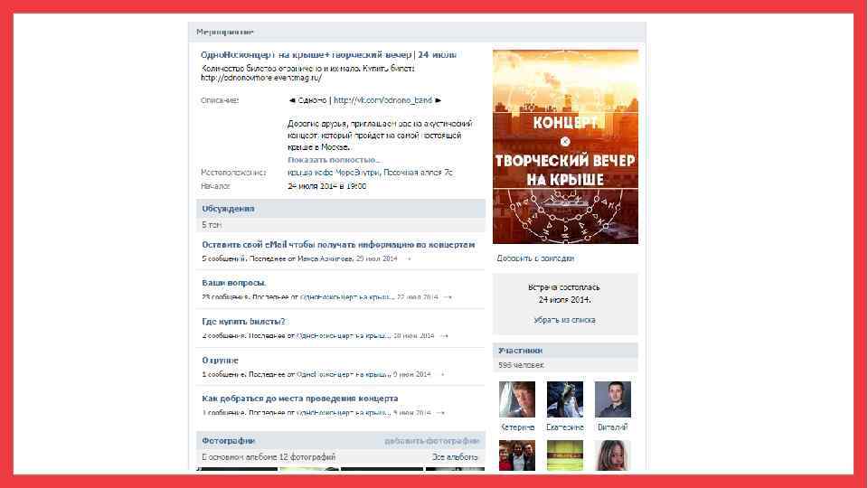Open participant name Катерина
This screenshot has height=488, width=868.
[x=517, y=427]
